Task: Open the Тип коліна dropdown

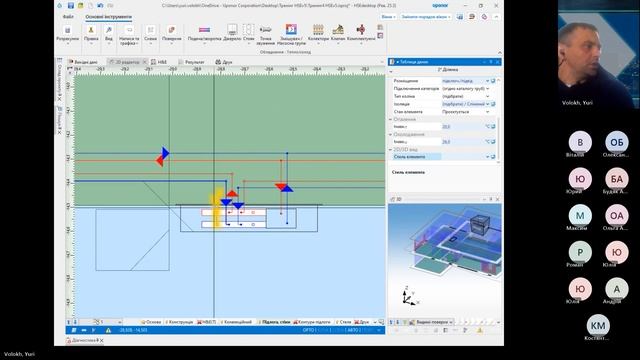Action: click(x=487, y=96)
